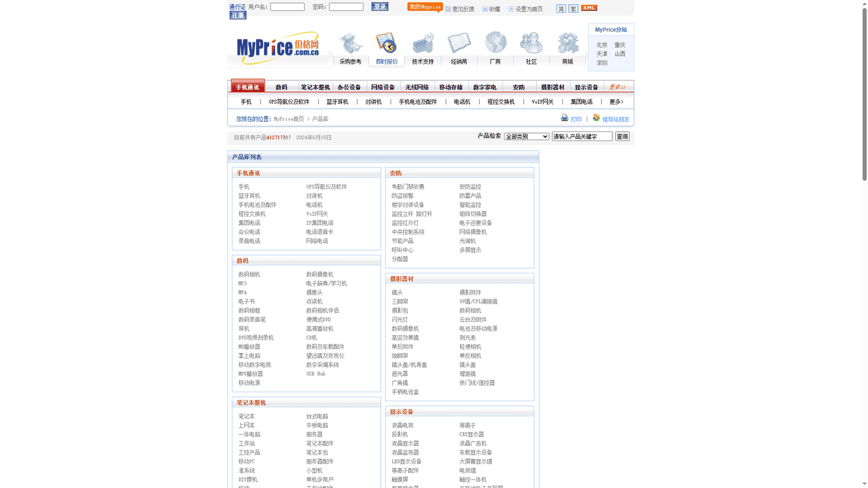The width and height of the screenshot is (868, 488).
Task: Open the 重庆 branch site link
Action: pos(620,45)
